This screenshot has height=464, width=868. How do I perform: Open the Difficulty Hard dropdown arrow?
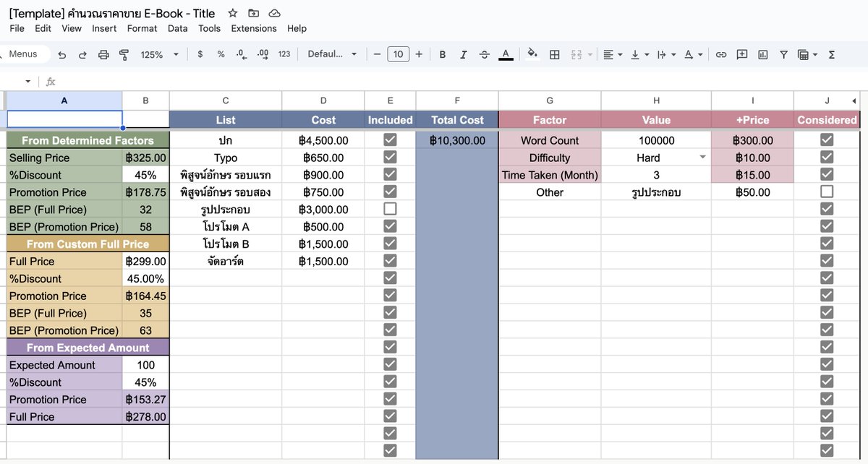pyautogui.click(x=702, y=157)
